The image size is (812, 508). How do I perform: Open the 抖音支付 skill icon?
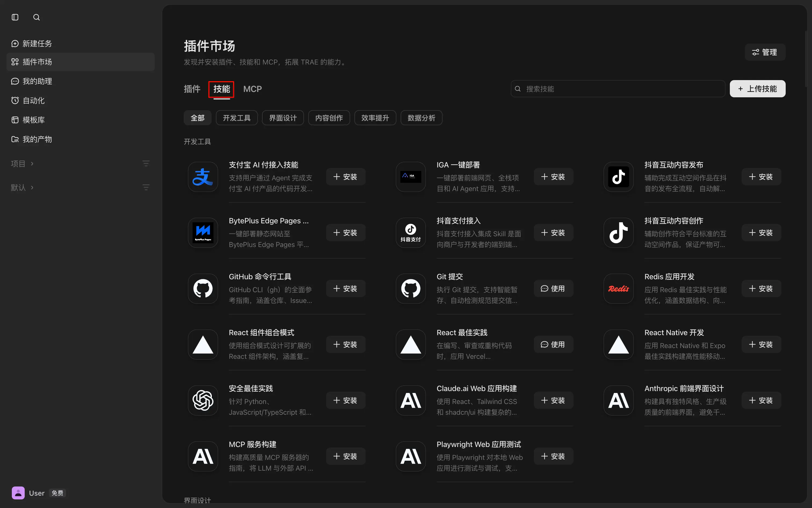click(411, 233)
